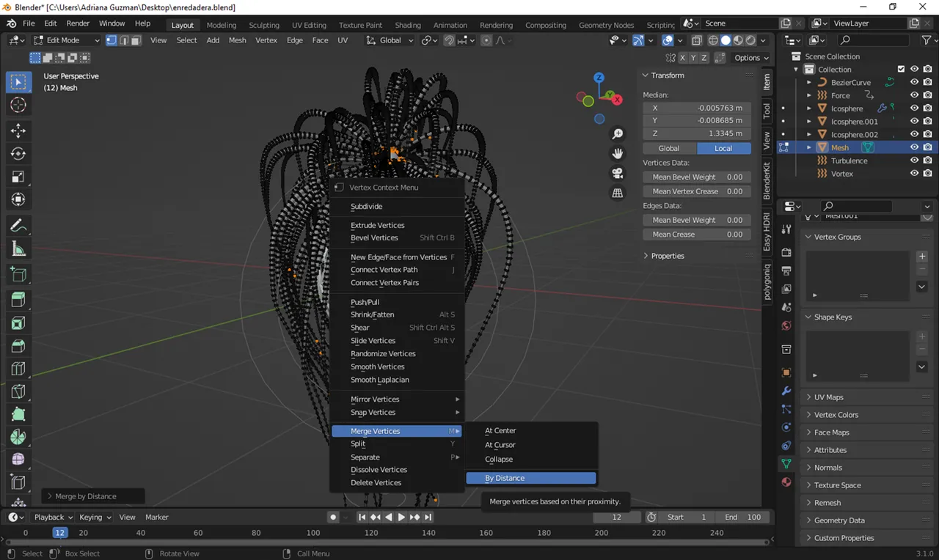Viewport: 939px width, 560px height.
Task: Open the Options dropdown
Action: [x=751, y=58]
